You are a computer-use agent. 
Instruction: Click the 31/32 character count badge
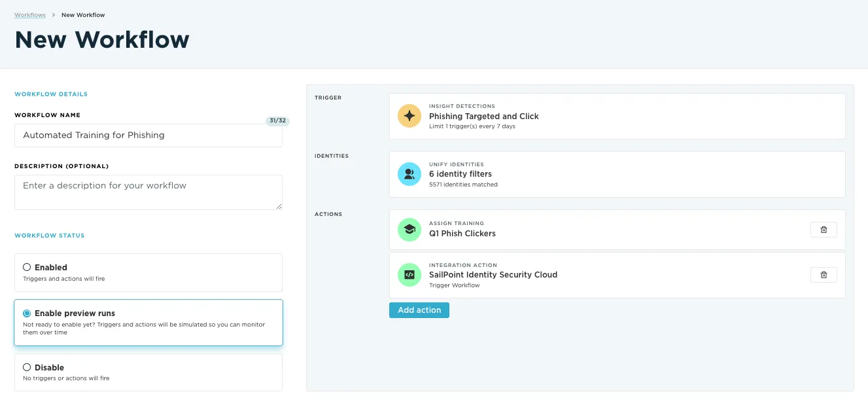pos(278,120)
